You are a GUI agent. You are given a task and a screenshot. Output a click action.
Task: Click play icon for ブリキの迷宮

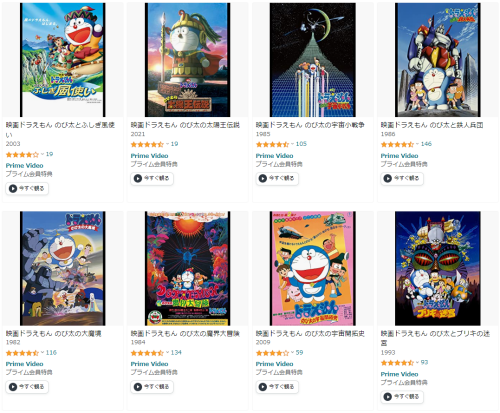coord(387,397)
